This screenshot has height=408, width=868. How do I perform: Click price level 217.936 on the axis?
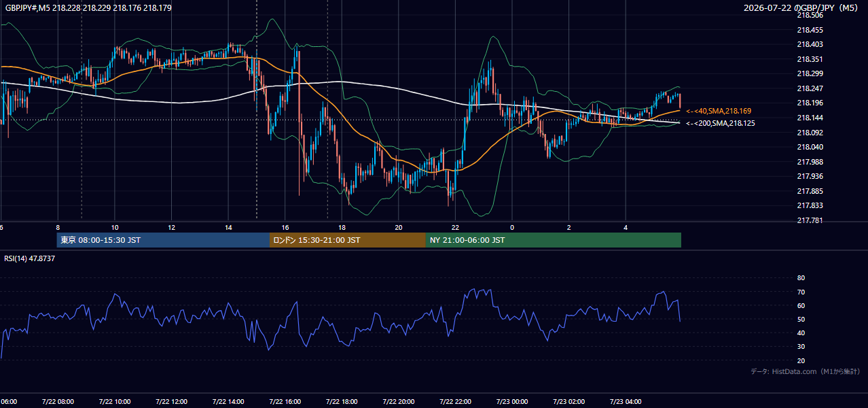pos(810,176)
